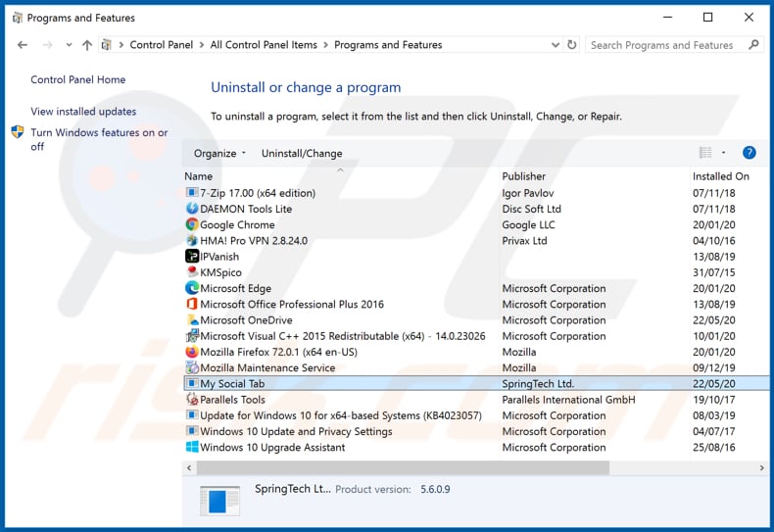
Task: Expand chevron before Control Panel breadcrumb
Action: point(121,45)
